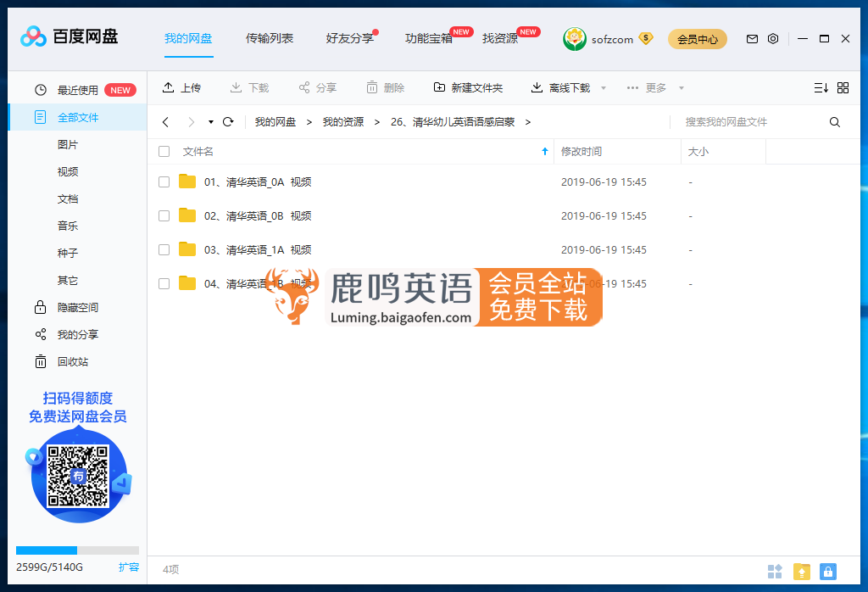The width and height of the screenshot is (868, 592).
Task: Check the 04、清华英语_1B 视频 checkbox
Action: [164, 283]
